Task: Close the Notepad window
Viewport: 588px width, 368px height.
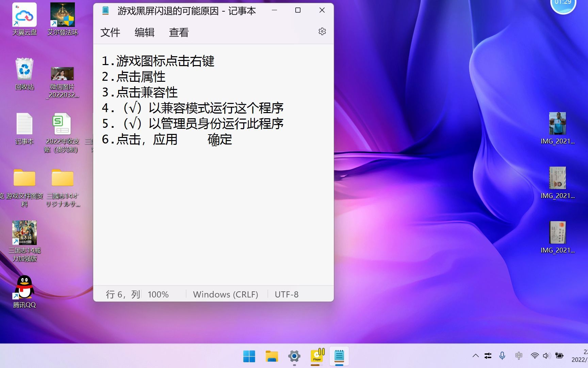Action: pyautogui.click(x=322, y=10)
